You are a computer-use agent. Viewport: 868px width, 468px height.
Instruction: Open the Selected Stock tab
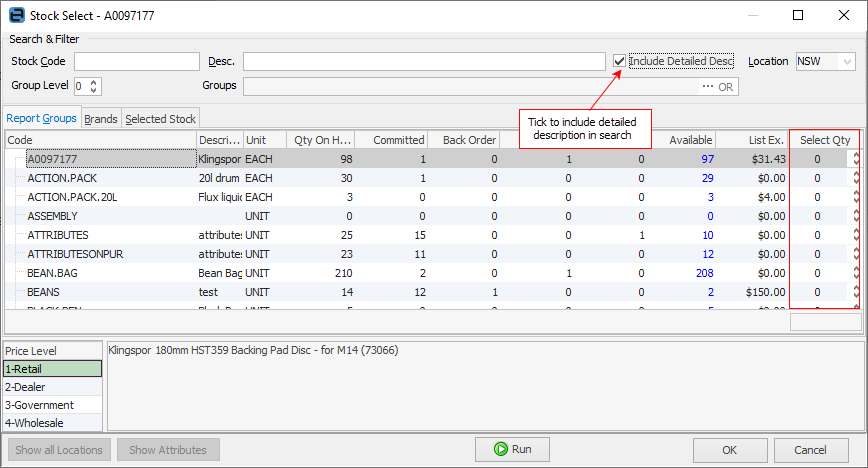(x=160, y=119)
